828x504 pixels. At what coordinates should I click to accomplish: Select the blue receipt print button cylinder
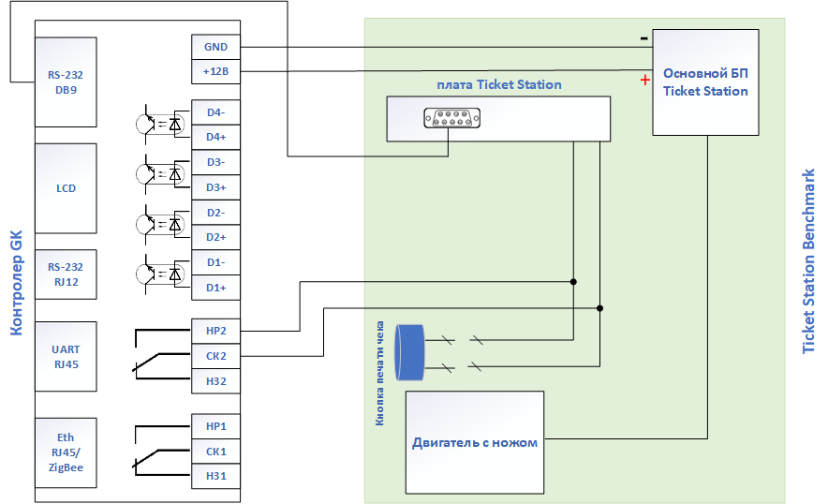410,352
